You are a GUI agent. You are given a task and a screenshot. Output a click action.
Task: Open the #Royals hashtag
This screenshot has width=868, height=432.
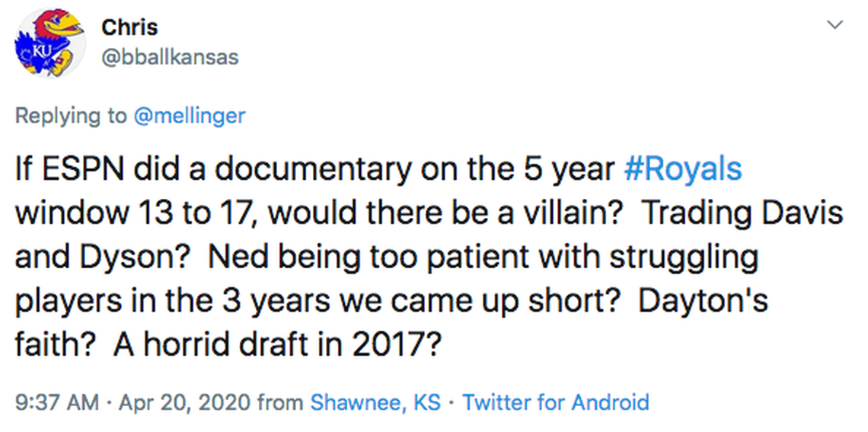click(682, 170)
